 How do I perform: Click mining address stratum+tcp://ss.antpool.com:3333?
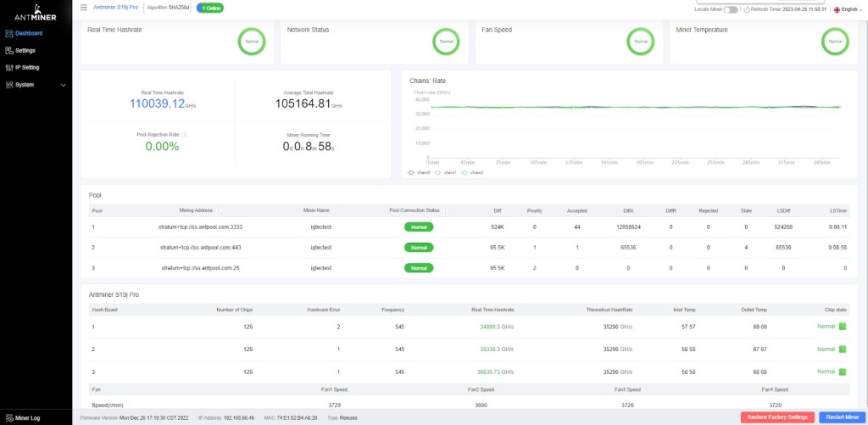click(x=200, y=227)
